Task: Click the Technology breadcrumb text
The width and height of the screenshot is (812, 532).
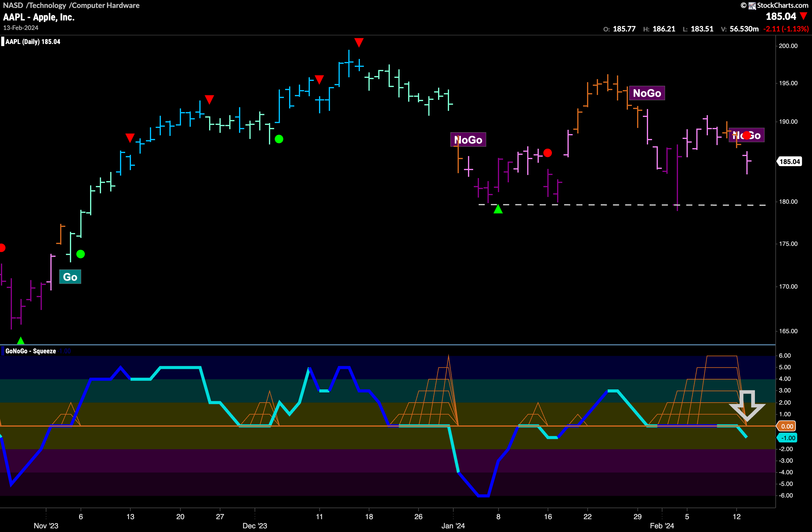Action: click(x=47, y=5)
